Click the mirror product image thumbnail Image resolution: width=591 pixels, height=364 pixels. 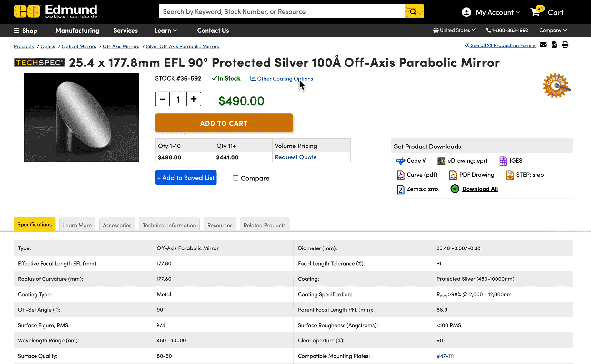pyautogui.click(x=81, y=117)
